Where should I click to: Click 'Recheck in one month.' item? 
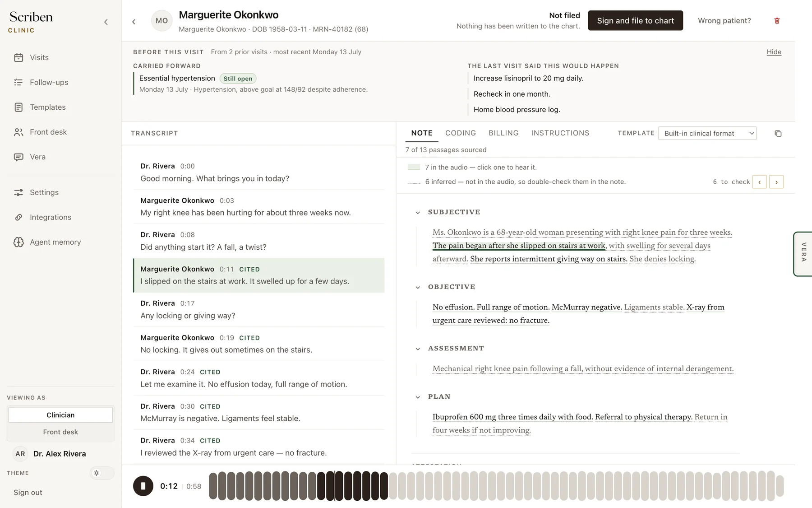pos(512,94)
